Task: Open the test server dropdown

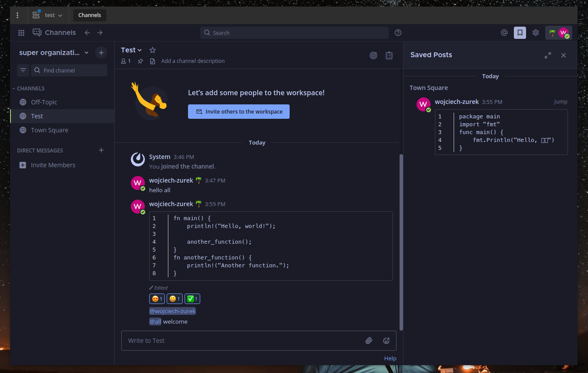Action: 48,15
